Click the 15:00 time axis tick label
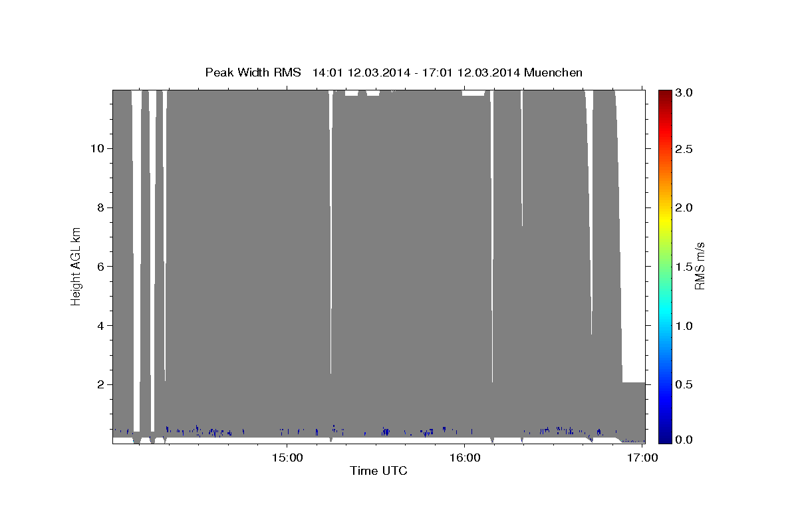This screenshot has height=532, width=798. point(288,458)
